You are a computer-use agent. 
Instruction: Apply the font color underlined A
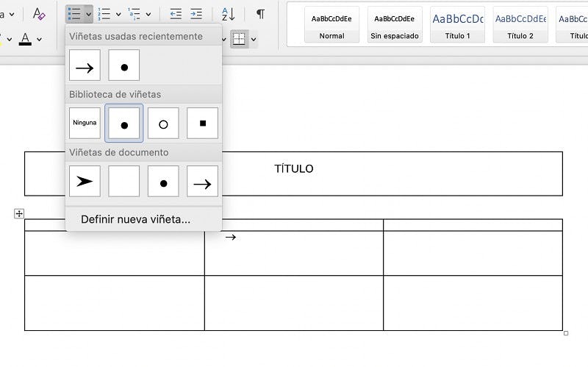click(26, 39)
